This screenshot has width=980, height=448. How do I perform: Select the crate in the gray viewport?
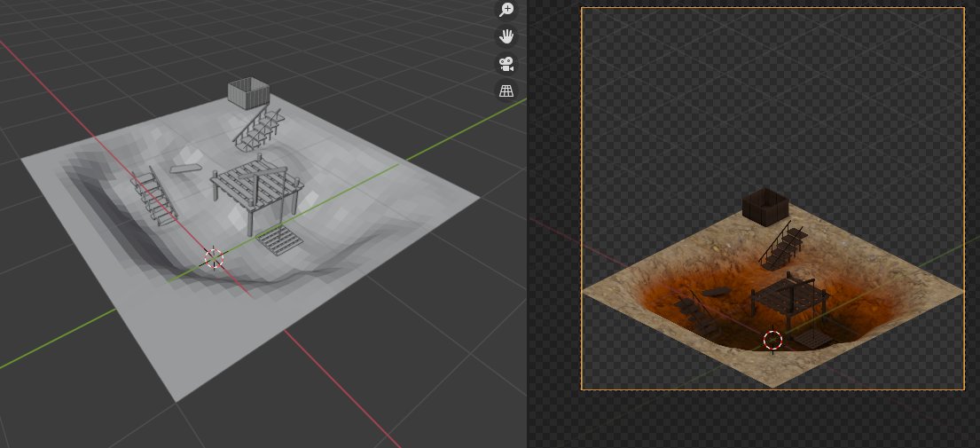tap(248, 93)
